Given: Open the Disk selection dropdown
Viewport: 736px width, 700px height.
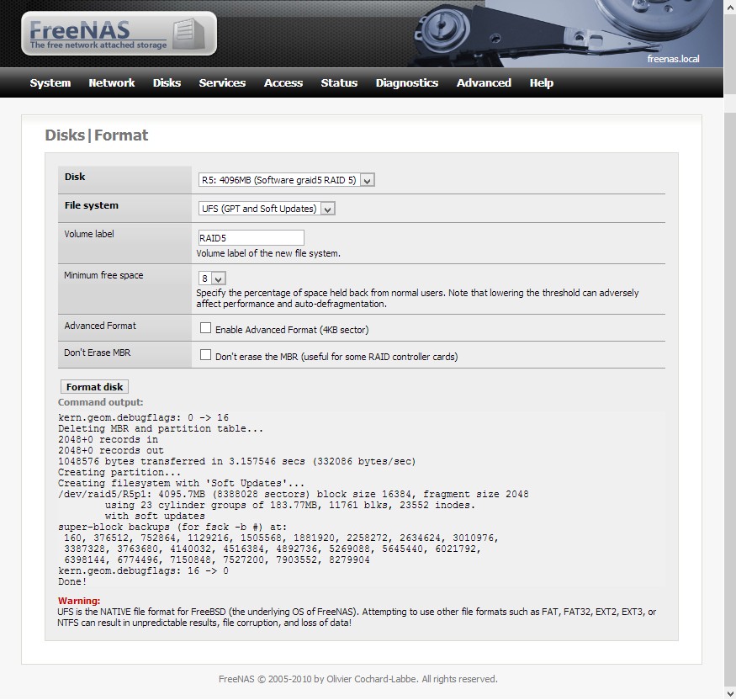Looking at the screenshot, I should pyautogui.click(x=368, y=179).
